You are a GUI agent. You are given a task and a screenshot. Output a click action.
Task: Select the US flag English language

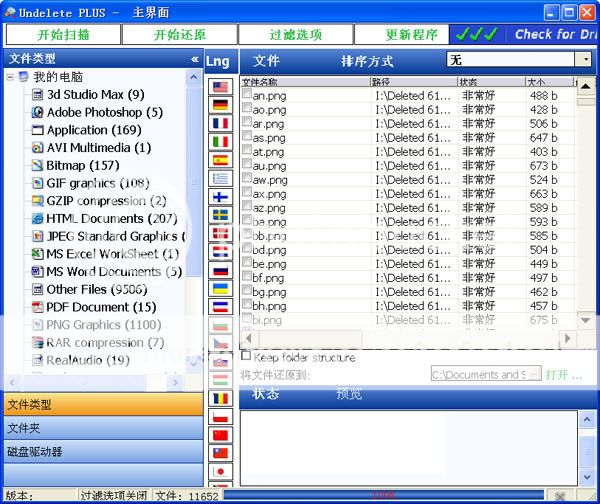tap(220, 87)
